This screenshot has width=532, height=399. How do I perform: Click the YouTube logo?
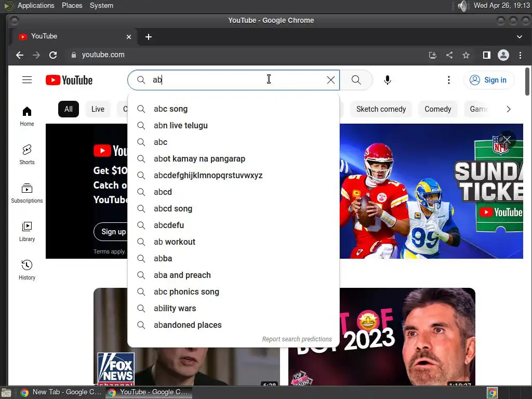[x=69, y=80]
